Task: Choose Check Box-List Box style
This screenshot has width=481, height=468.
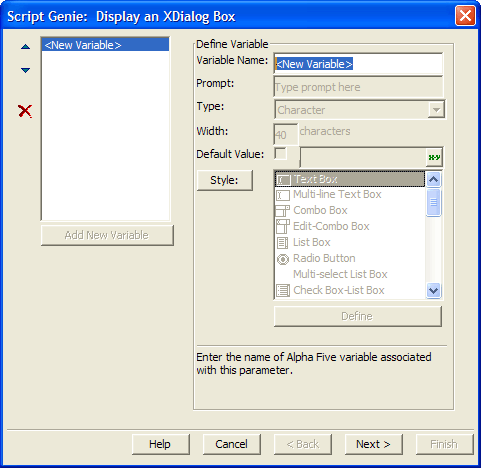Action: coord(350,290)
